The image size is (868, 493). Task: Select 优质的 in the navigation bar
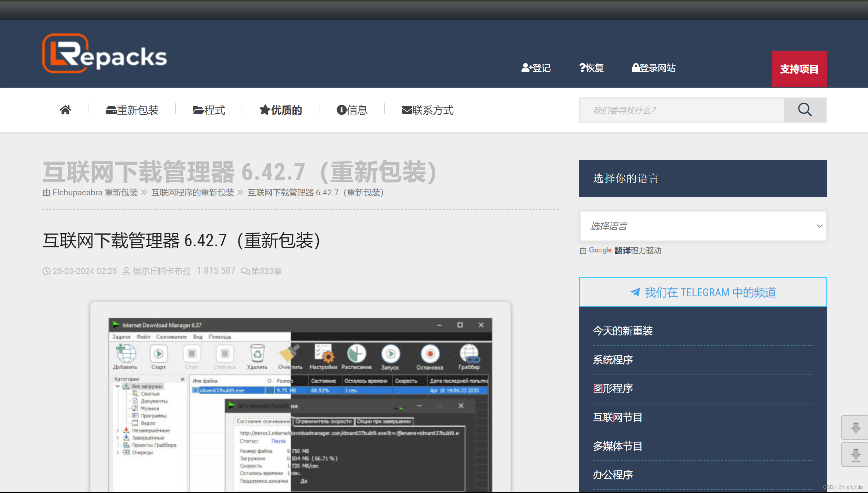(280, 110)
